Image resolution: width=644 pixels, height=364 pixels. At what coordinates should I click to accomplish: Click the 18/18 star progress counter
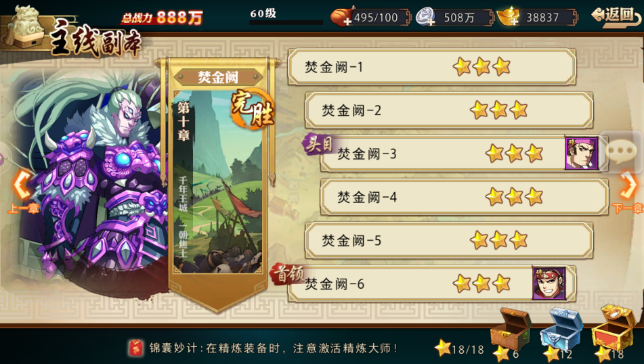point(460,349)
